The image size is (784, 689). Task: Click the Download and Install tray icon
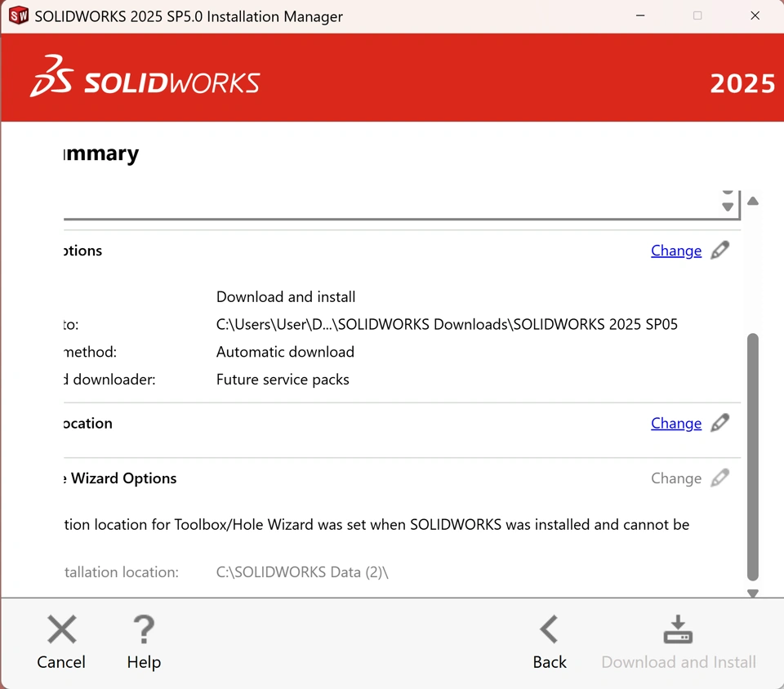coord(678,630)
